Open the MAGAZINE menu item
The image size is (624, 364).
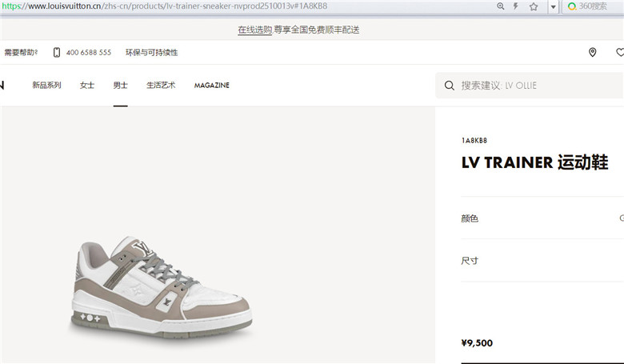pyautogui.click(x=212, y=86)
